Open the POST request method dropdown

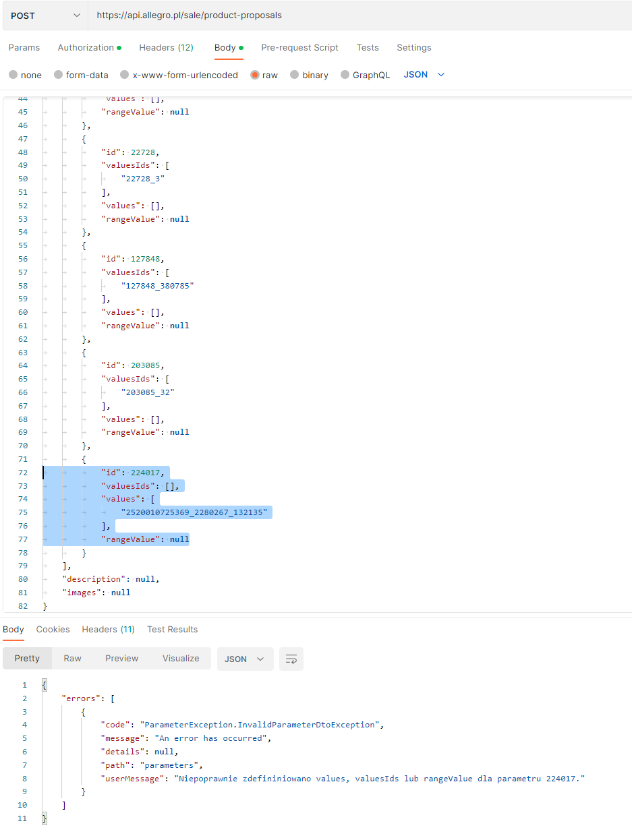[45, 15]
